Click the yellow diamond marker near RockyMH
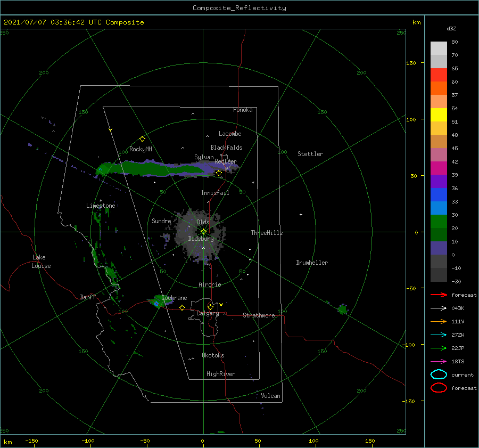Viewport: 479px width, 448px height. click(x=142, y=139)
